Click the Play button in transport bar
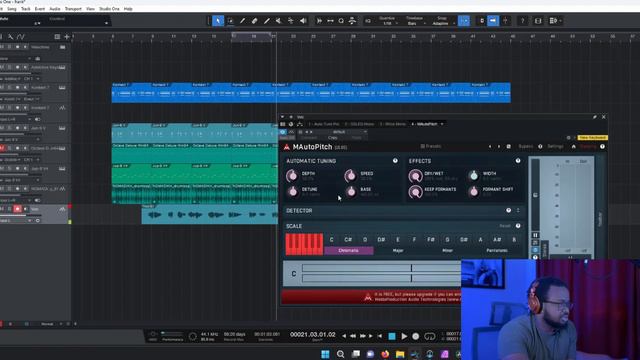 pyautogui.click(x=404, y=336)
